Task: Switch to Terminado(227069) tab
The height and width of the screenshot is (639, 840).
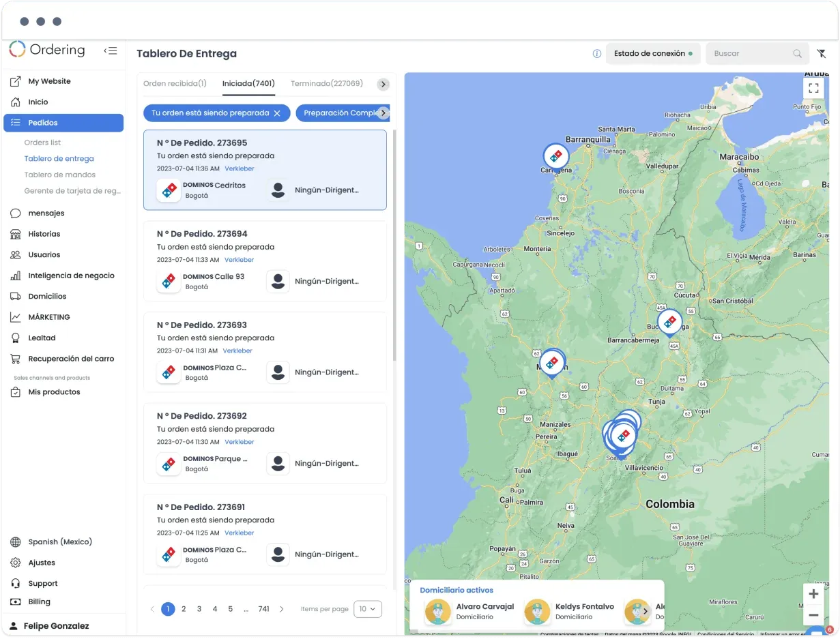Action: click(x=327, y=84)
